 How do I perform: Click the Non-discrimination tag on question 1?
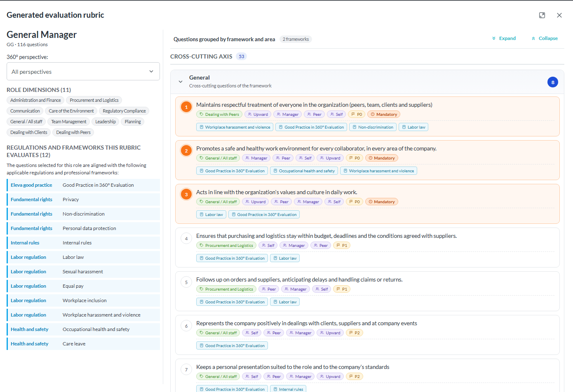coord(373,127)
